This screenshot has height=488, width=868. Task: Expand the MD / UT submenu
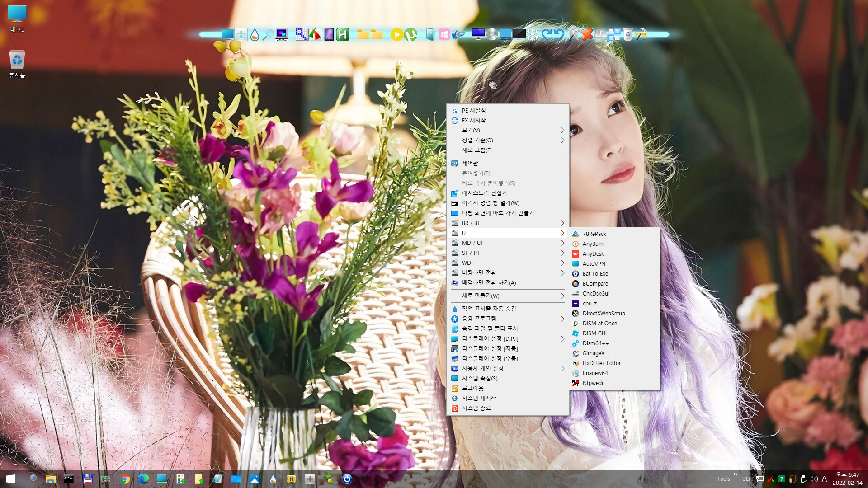508,243
